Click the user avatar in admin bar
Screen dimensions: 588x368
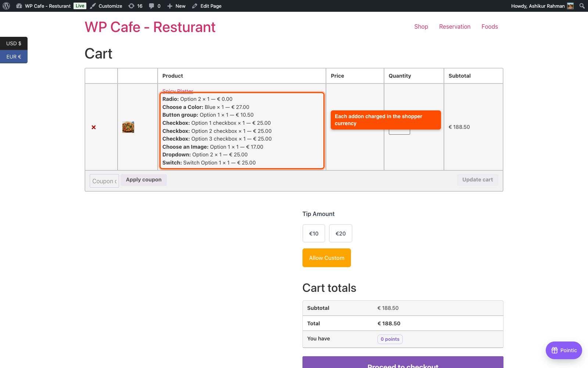pos(570,6)
